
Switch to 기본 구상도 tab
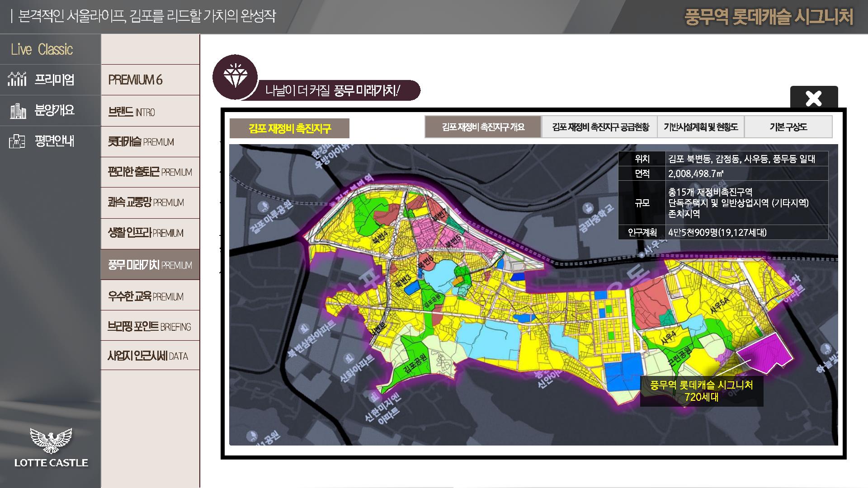click(x=788, y=127)
